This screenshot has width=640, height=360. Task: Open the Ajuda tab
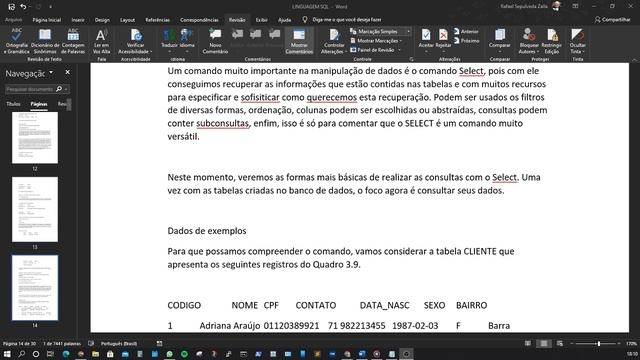[284, 20]
